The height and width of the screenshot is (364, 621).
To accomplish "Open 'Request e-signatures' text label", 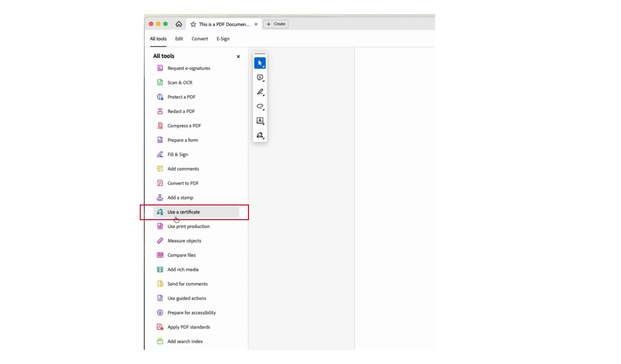I will 189,68.
